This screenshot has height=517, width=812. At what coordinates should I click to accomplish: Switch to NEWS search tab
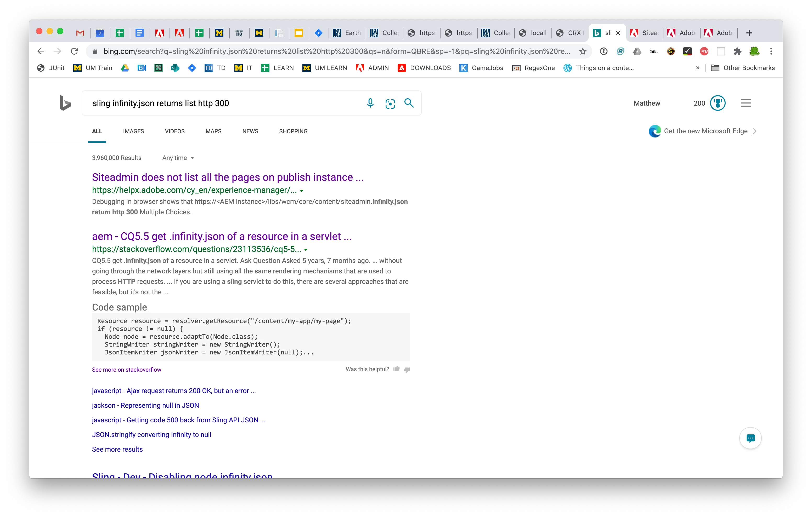pyautogui.click(x=250, y=131)
